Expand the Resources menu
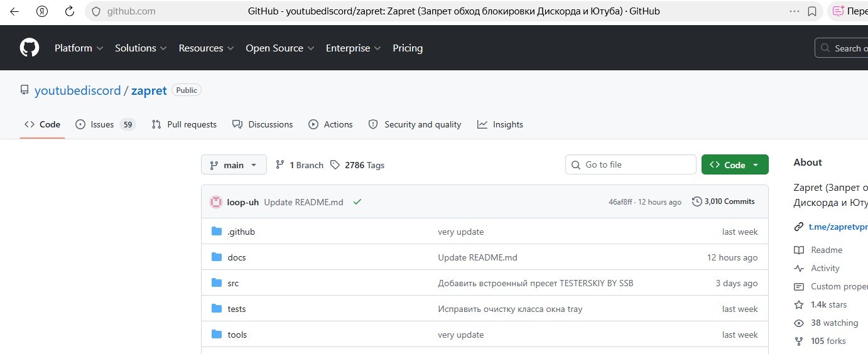Screen dimensions: 868x354 [206, 48]
